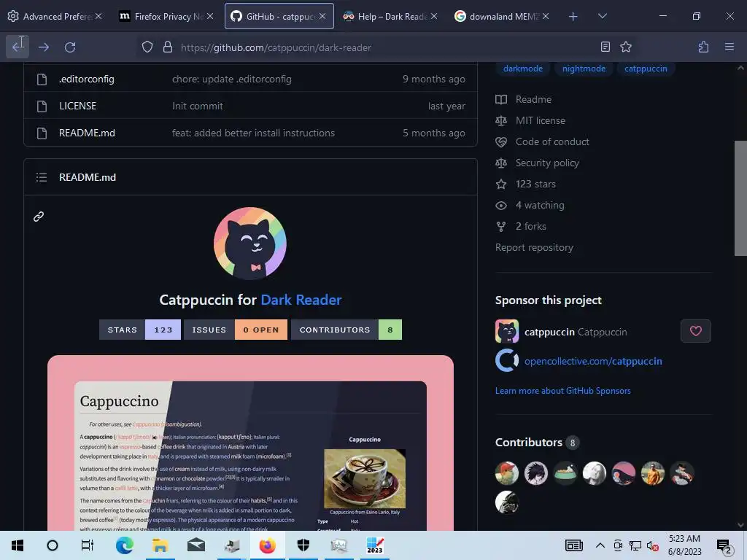Open the catppuccin sponsor profile avatar
The width and height of the screenshot is (747, 560).
(507, 332)
